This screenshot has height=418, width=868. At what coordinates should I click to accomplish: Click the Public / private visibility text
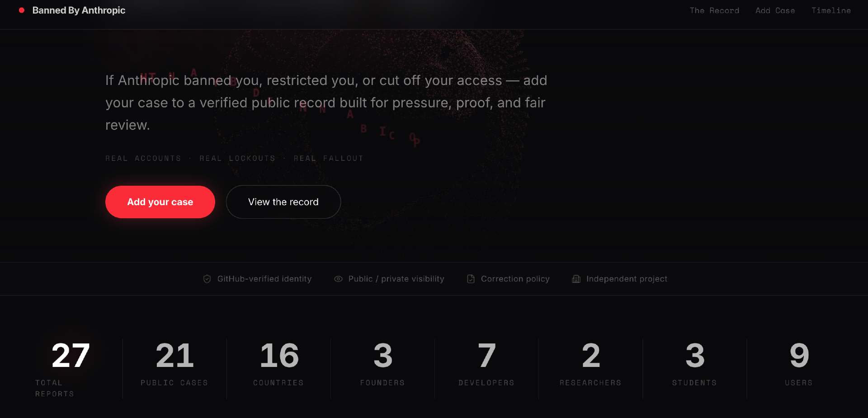pos(396,279)
